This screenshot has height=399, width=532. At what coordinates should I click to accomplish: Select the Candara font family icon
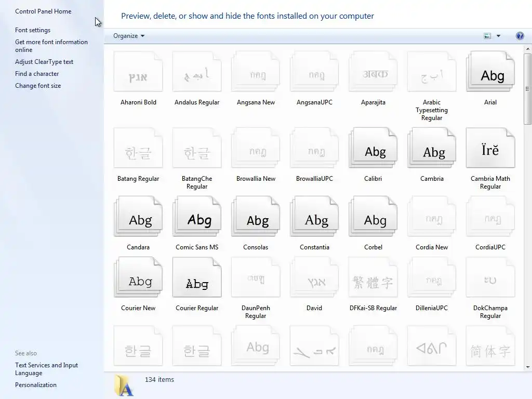(138, 217)
